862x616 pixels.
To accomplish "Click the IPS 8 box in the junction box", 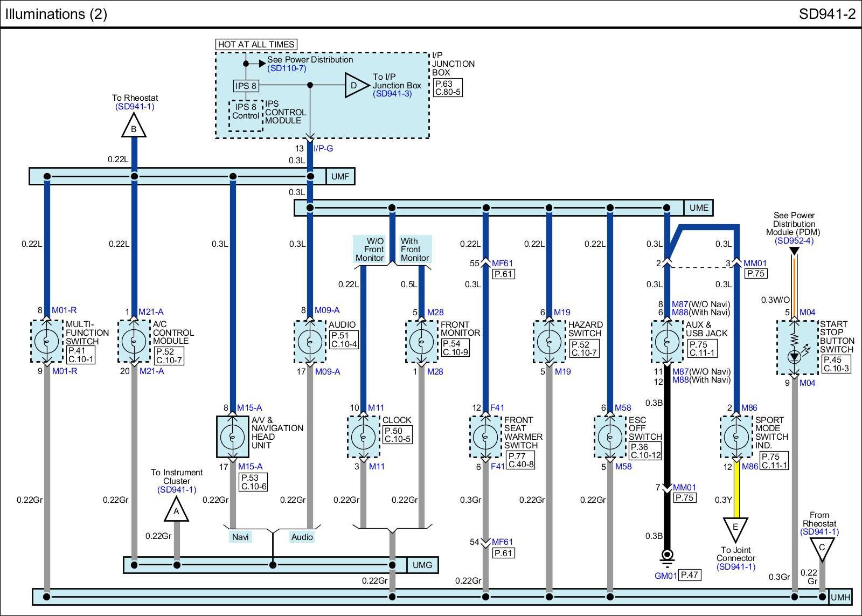I will click(x=246, y=86).
